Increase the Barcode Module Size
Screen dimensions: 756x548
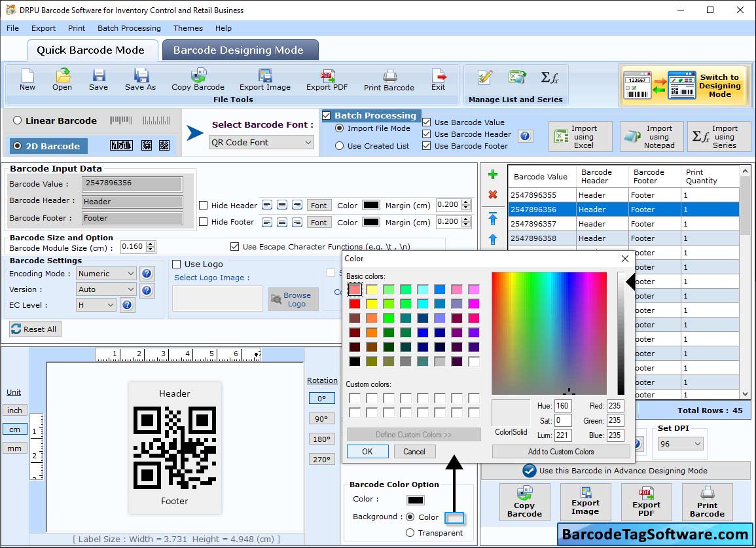(151, 244)
